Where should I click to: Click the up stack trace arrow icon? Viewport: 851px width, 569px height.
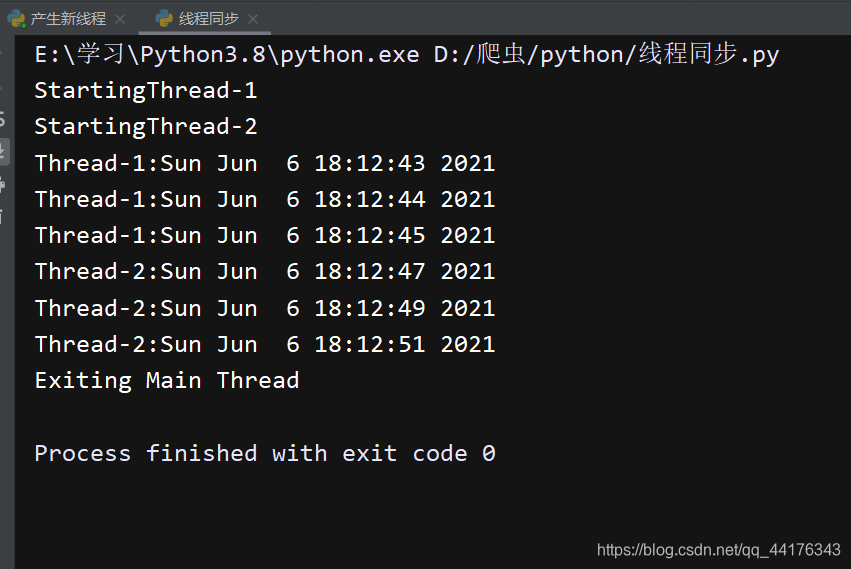(2, 53)
